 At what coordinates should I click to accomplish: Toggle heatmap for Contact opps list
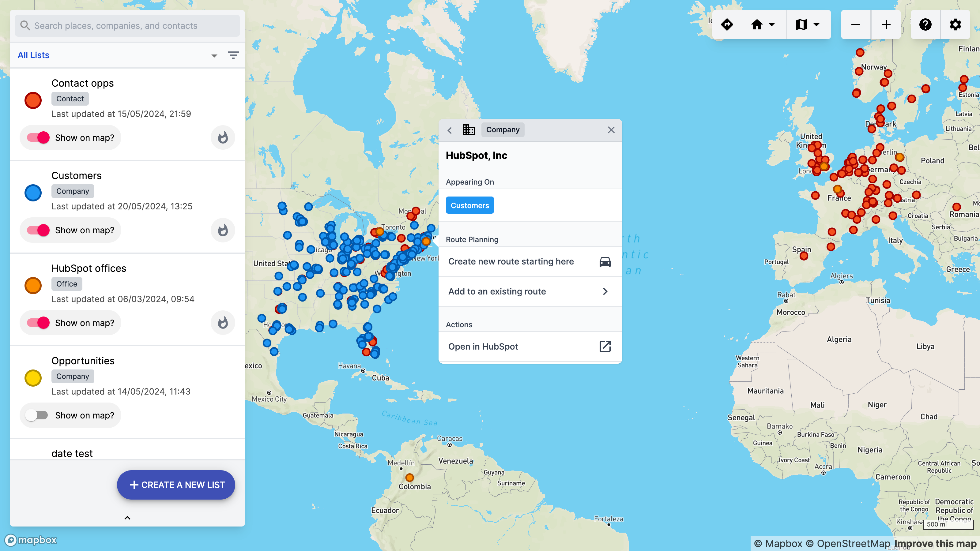[223, 137]
